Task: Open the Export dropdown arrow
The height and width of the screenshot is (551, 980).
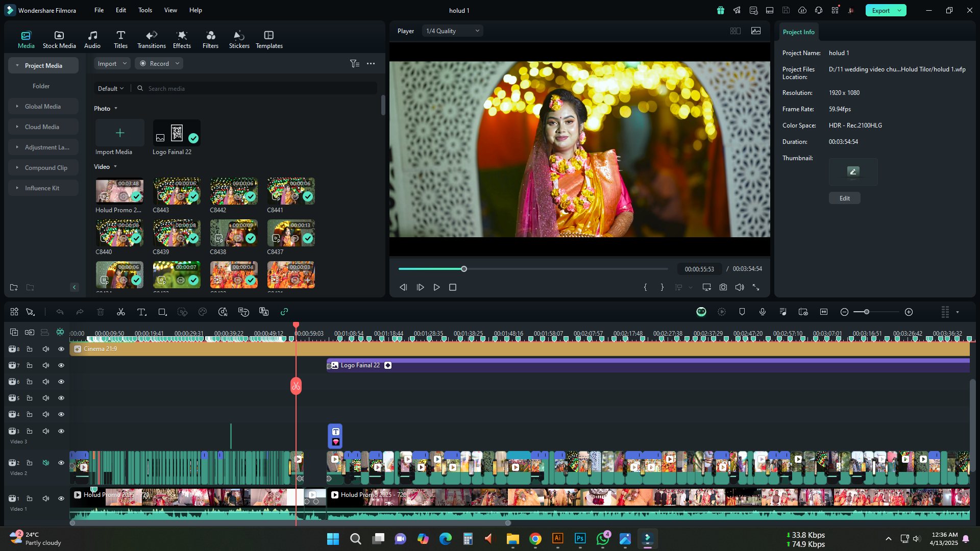Action: tap(899, 10)
